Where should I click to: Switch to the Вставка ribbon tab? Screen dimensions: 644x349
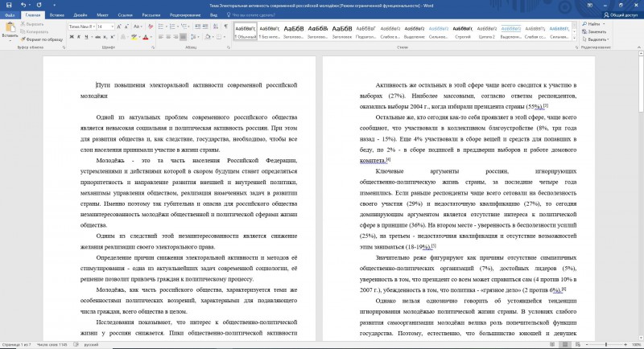click(56, 15)
